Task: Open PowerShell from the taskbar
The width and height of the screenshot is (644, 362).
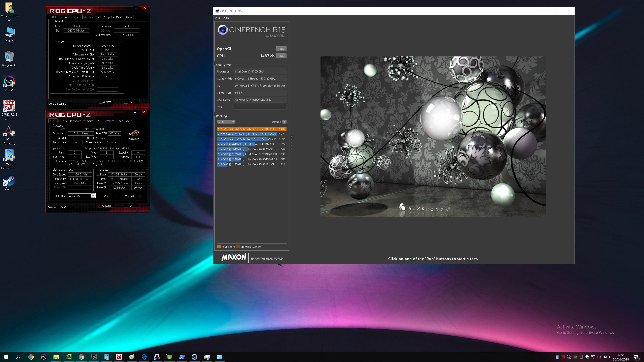Action: tap(182, 357)
